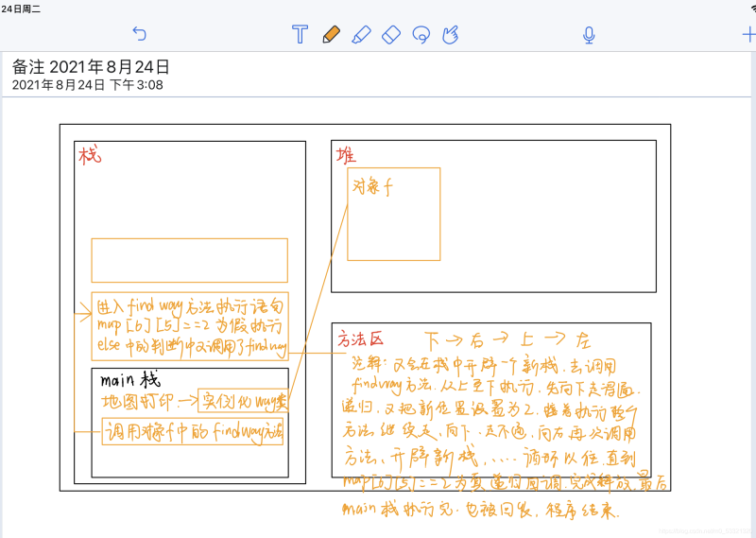
Task: Tap the empty orange box in the stack
Action: click(190, 260)
